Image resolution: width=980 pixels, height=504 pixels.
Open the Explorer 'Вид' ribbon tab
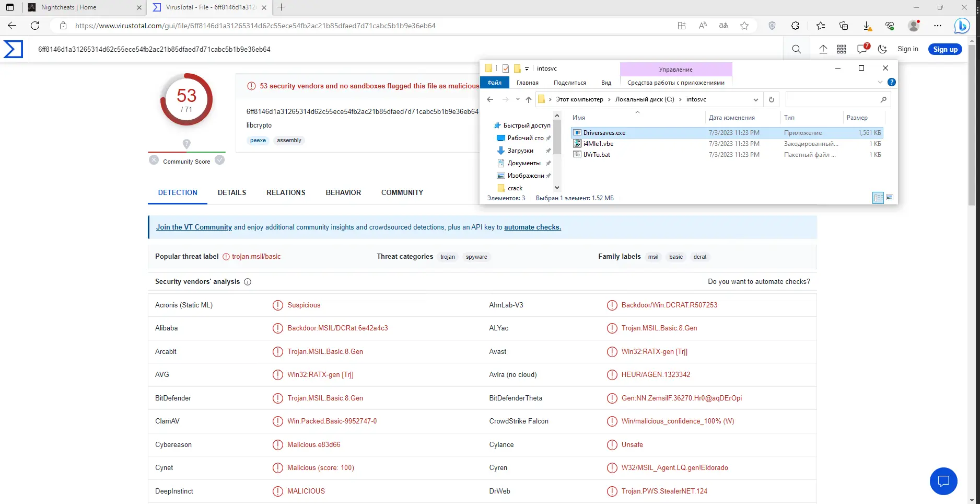606,83
